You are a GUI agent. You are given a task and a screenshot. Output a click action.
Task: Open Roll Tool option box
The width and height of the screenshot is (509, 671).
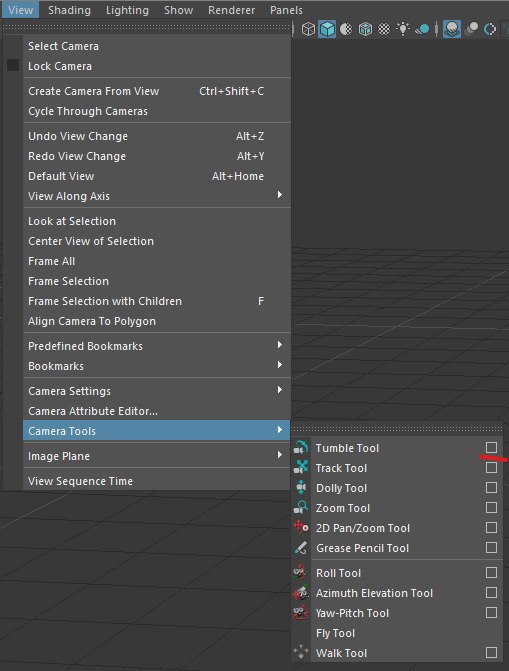click(x=491, y=572)
